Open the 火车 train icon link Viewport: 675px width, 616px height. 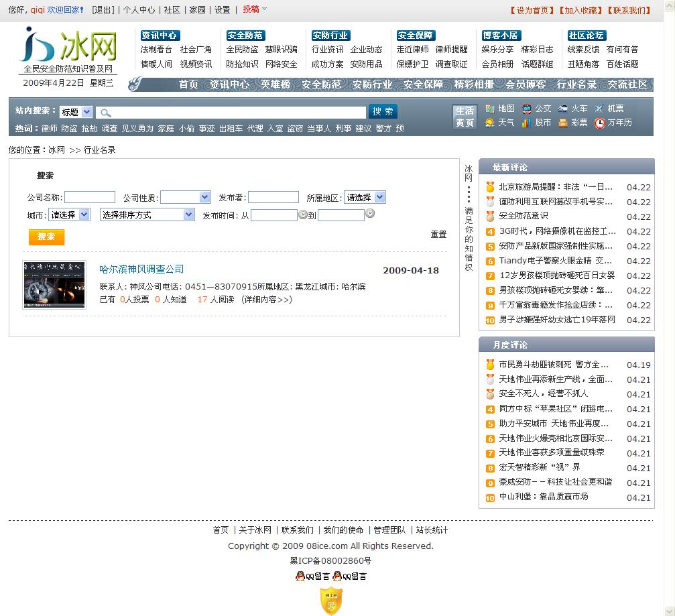click(x=562, y=109)
